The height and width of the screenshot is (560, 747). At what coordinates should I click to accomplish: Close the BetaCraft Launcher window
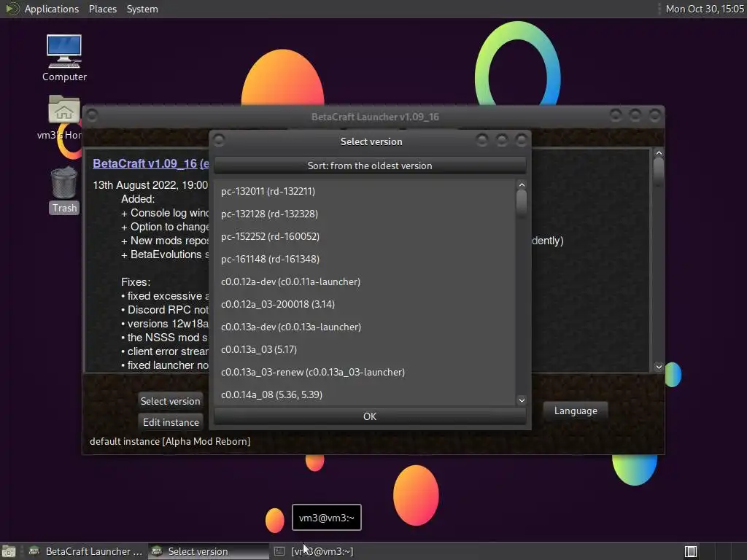click(x=655, y=114)
